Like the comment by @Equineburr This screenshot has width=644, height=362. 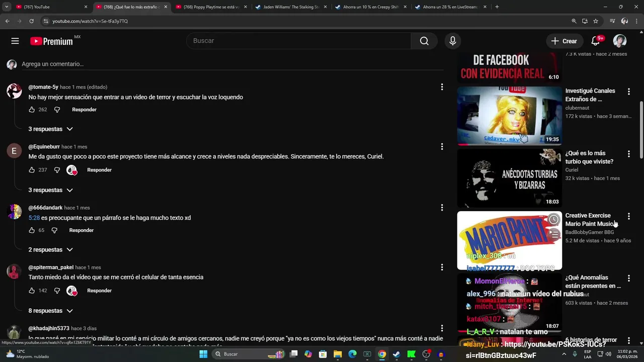(32, 170)
